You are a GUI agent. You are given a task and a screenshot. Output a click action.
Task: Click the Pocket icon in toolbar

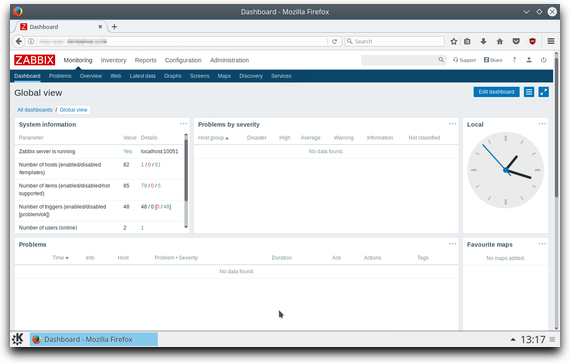516,41
